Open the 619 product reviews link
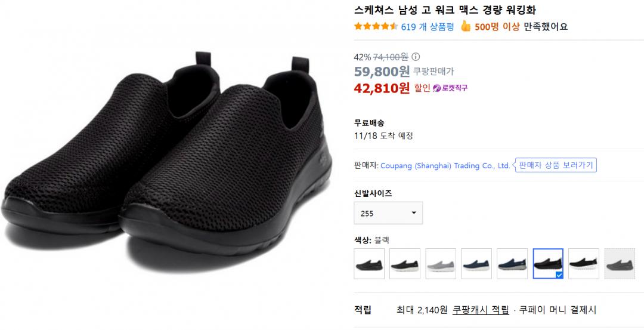Image resolution: width=644 pixels, height=330 pixels. (428, 26)
